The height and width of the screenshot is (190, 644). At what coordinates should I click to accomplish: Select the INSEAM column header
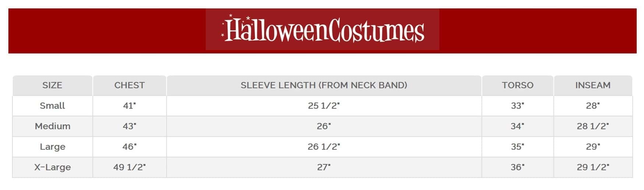[x=593, y=85]
